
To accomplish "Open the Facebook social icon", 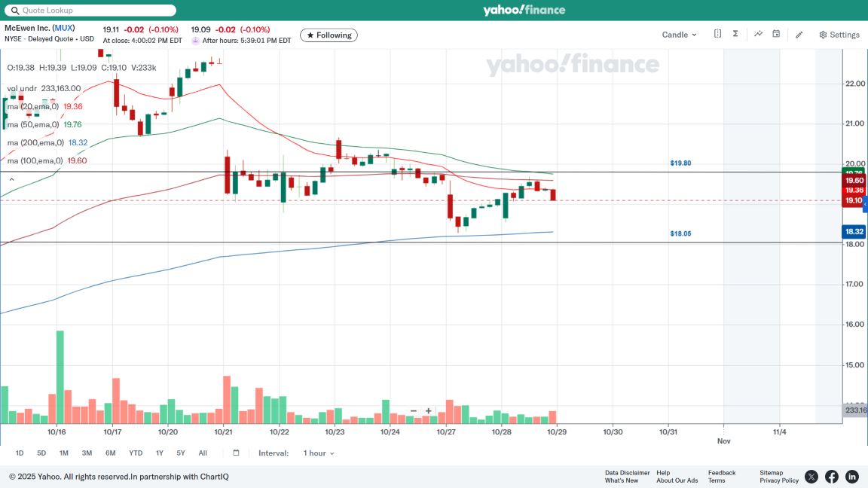I will 832,477.
